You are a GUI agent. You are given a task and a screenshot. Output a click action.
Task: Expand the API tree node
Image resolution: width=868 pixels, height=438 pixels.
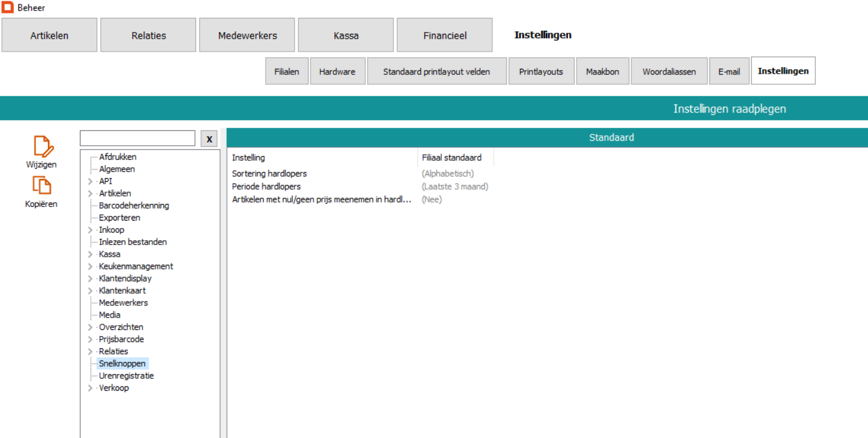click(x=90, y=181)
